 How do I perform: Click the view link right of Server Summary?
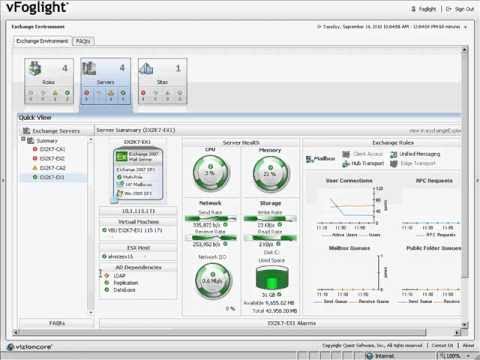click(435, 131)
